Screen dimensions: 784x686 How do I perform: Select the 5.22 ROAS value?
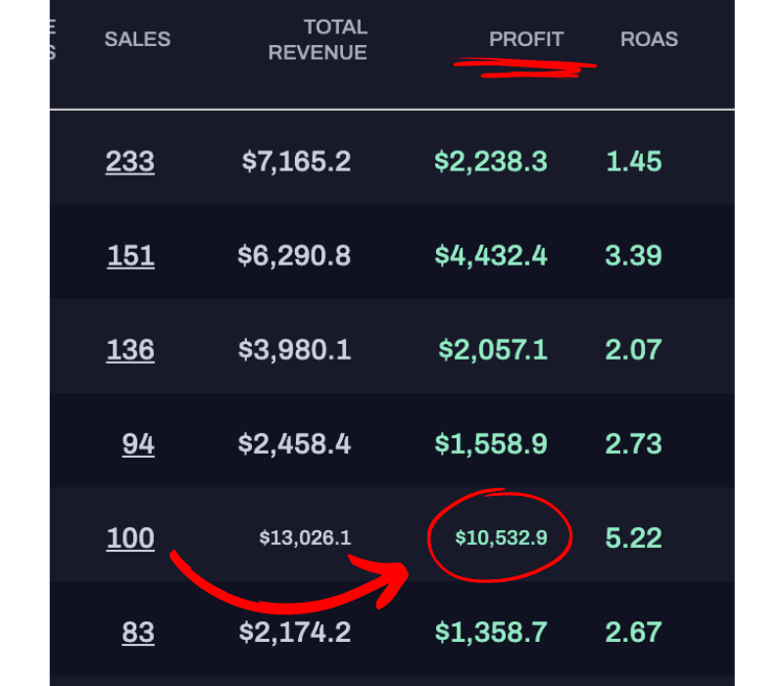635,537
